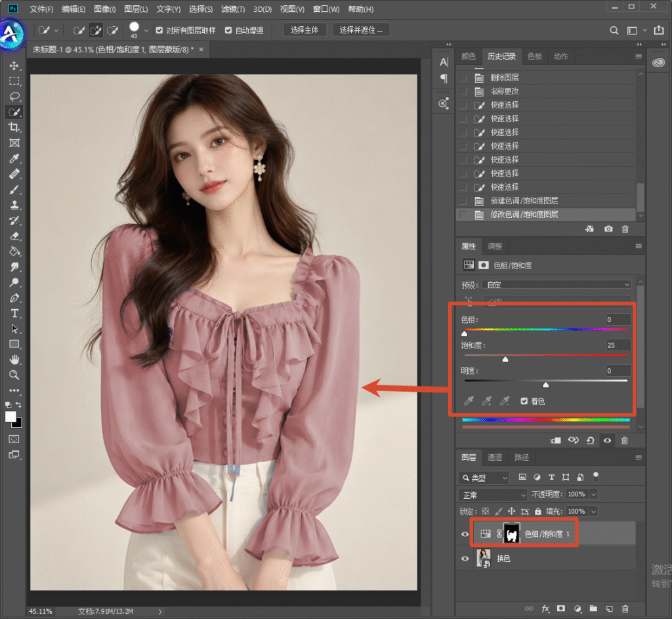The width and height of the screenshot is (672, 619).
Task: Open the blend mode dropdown 正常
Action: 492,495
